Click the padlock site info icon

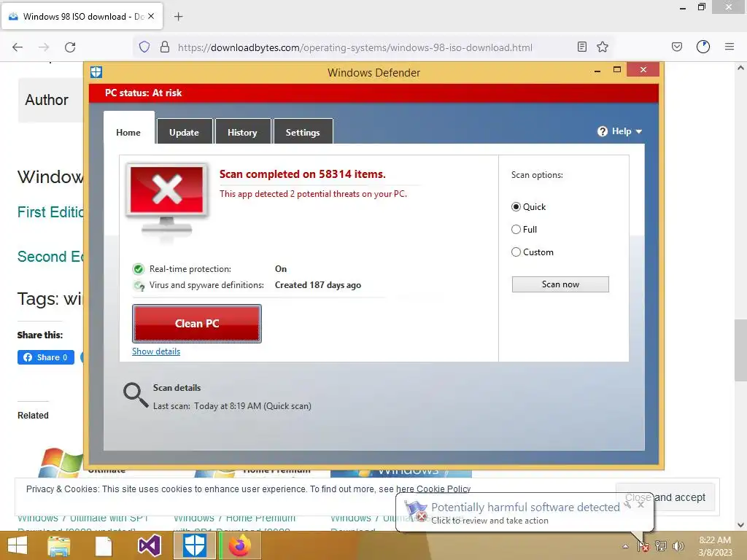pos(165,47)
